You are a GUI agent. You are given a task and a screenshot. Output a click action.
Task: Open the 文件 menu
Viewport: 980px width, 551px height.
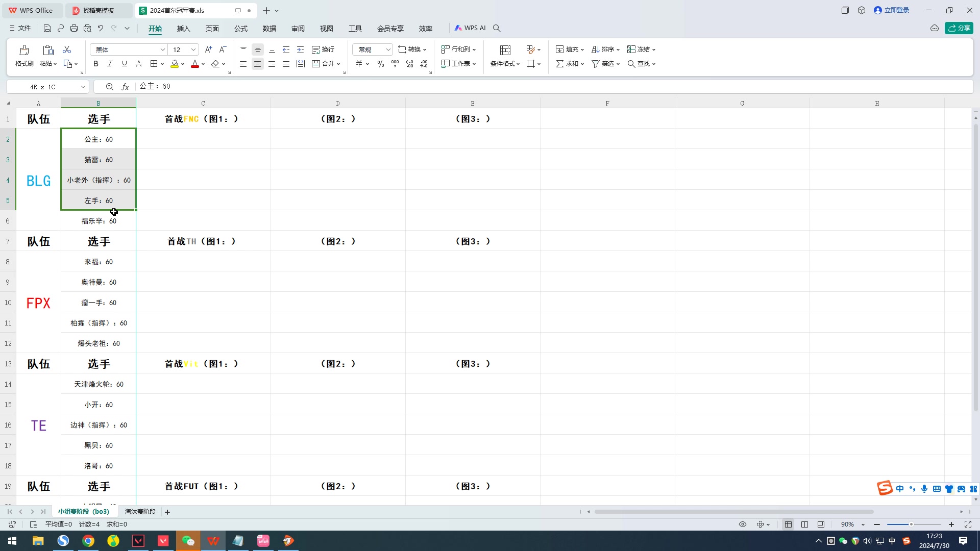[20, 28]
